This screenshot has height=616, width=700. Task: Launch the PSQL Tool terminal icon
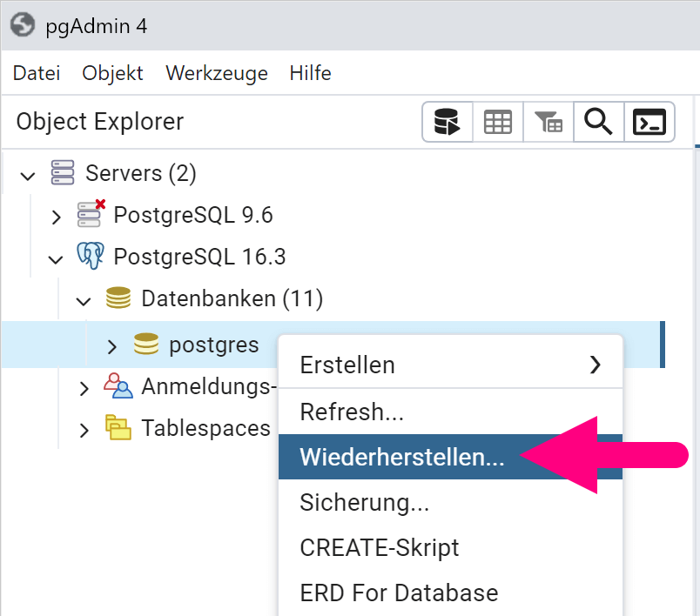pyautogui.click(x=650, y=123)
